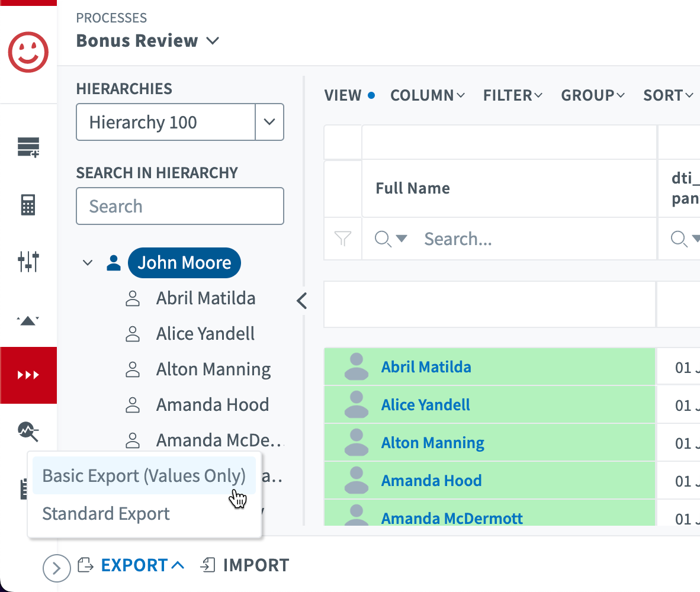The image size is (700, 592).
Task: Open the sliders settings sidebar icon
Action: point(28,261)
